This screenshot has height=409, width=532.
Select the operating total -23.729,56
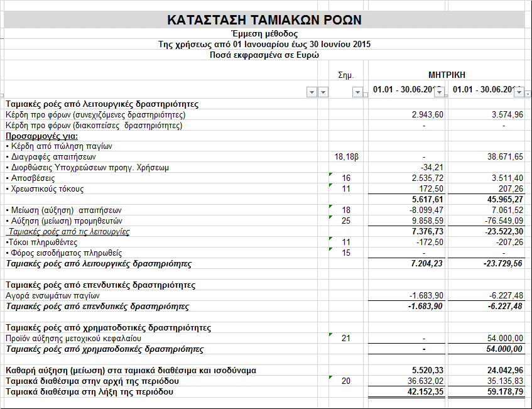503,264
